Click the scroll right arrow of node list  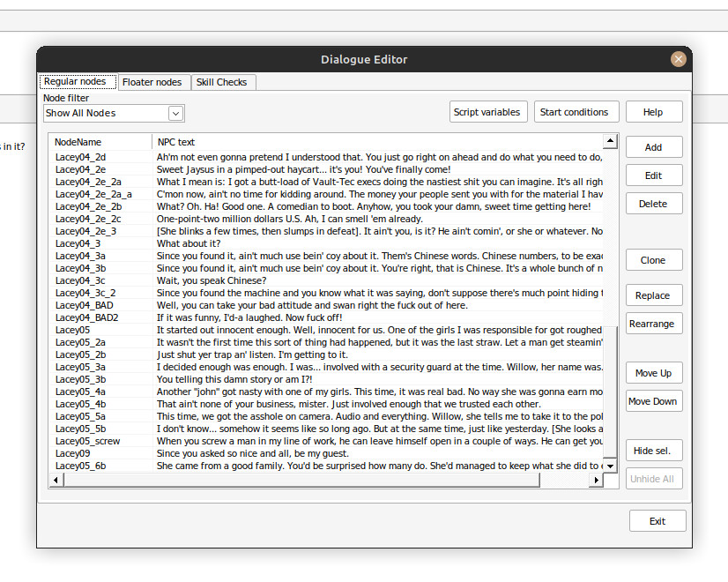596,480
